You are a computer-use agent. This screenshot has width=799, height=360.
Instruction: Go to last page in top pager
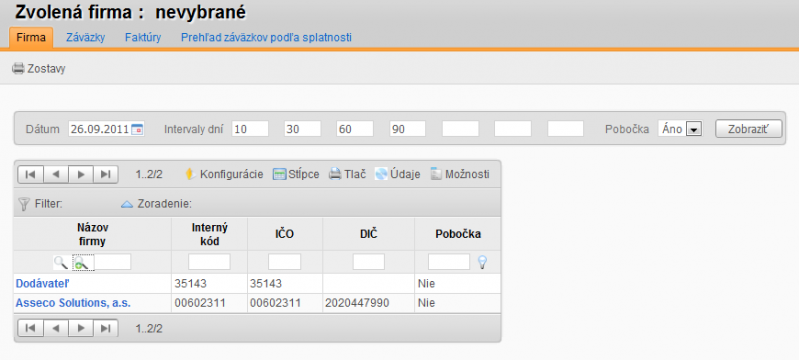[105, 174]
